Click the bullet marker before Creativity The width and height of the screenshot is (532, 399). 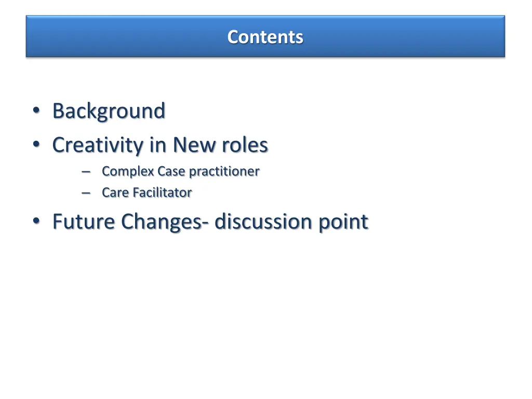point(35,144)
